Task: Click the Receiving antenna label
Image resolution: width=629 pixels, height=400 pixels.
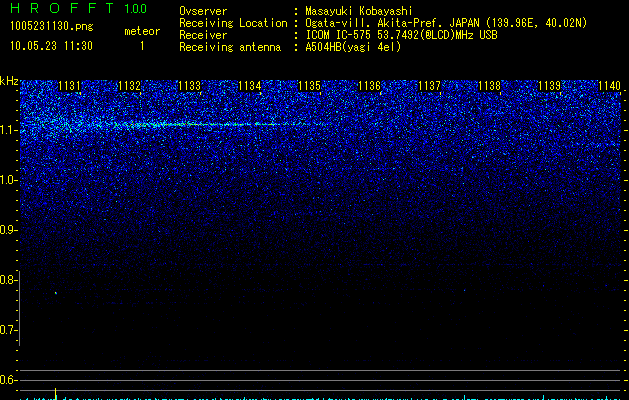Action: 230,47
